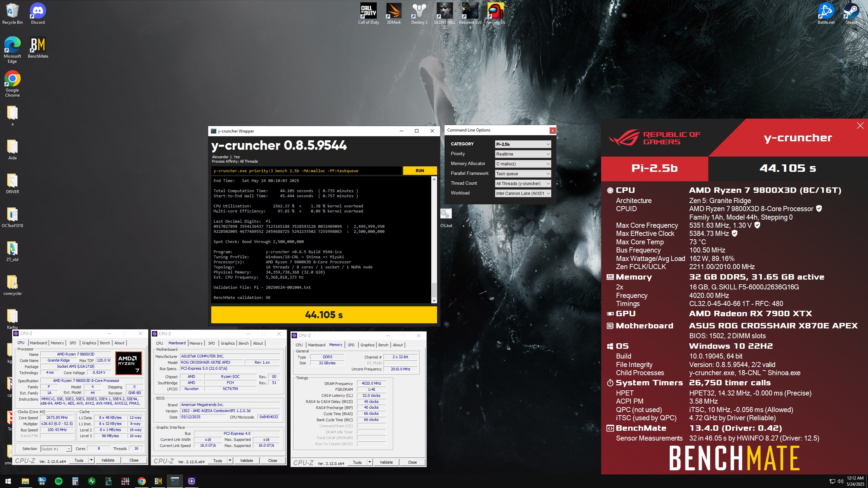Open the Socket #1 selection dropdown in CPU-Z
868x488 pixels.
coord(56,449)
